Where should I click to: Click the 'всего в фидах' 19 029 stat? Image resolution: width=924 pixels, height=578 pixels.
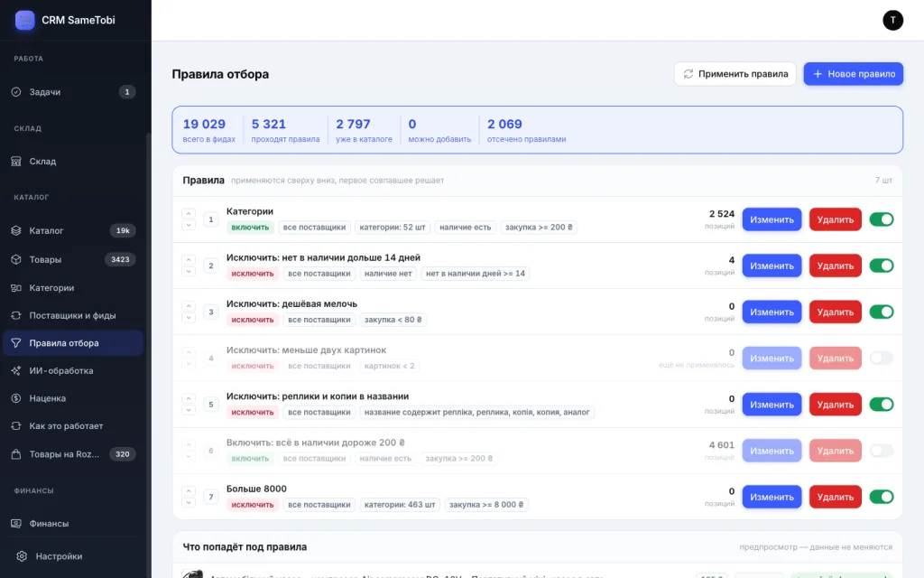tap(208, 130)
